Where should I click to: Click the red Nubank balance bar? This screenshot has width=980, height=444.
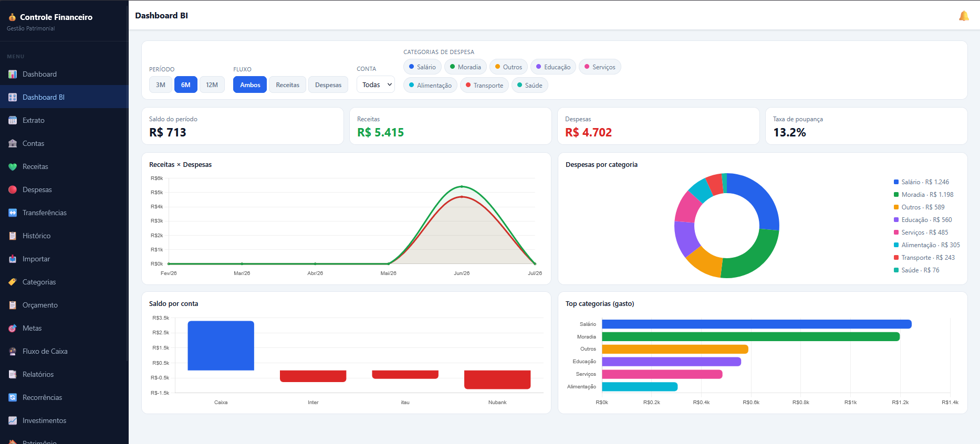point(497,379)
